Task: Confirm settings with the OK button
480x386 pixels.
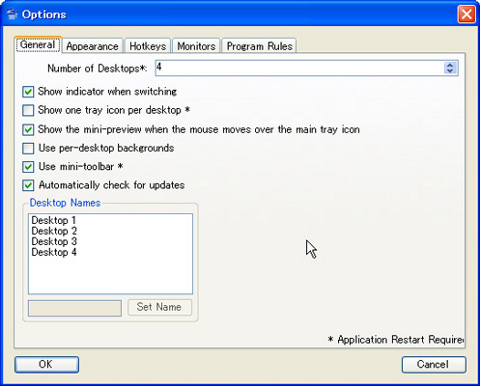Action: click(x=47, y=364)
